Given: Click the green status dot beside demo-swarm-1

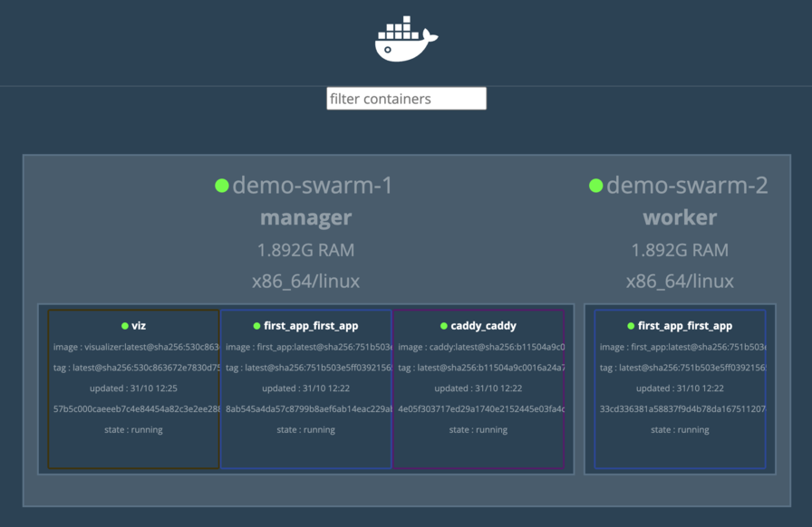Looking at the screenshot, I should coord(222,186).
